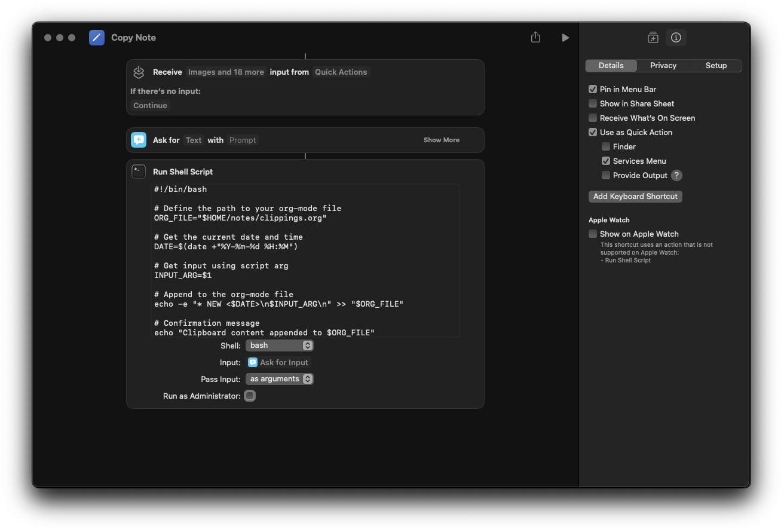
Task: Click the INPUT_ARG=$1 line in script
Action: tap(183, 276)
